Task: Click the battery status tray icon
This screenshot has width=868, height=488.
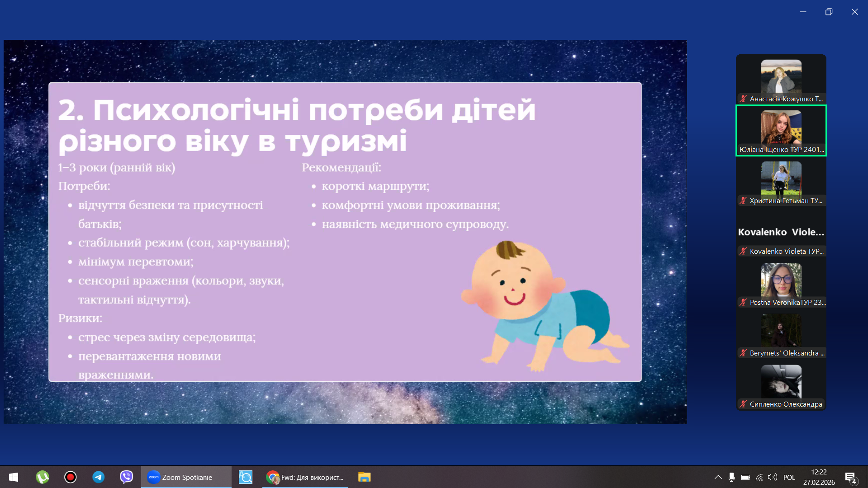Action: click(x=745, y=477)
